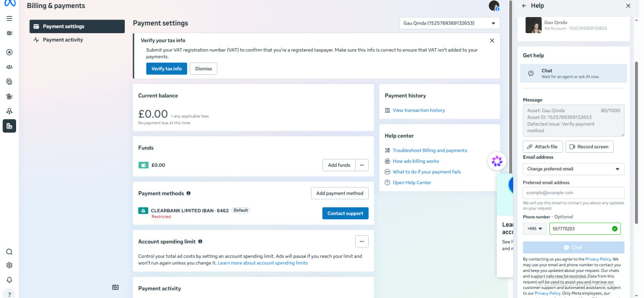Image resolution: width=644 pixels, height=298 pixels.
Task: Open the account overview icon below the hamburger menu
Action: (9, 33)
